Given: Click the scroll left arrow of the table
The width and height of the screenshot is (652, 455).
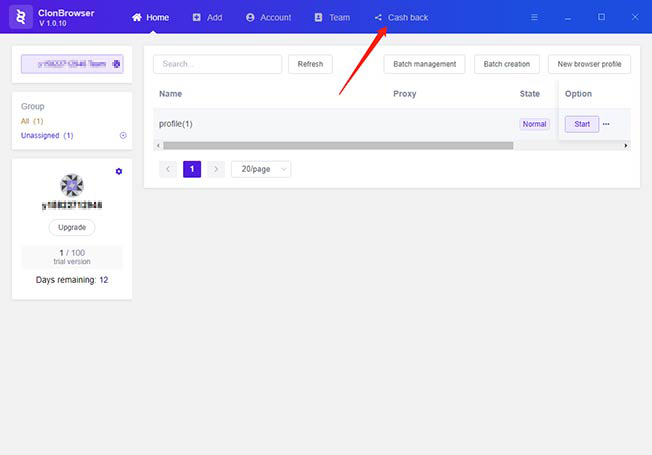Looking at the screenshot, I should 158,146.
